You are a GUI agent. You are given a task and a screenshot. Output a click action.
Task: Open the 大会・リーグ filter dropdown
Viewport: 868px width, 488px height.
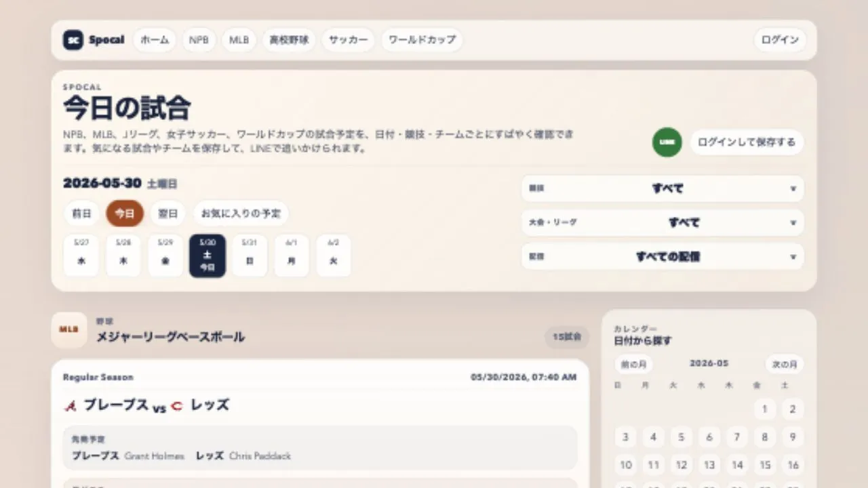[x=663, y=222]
